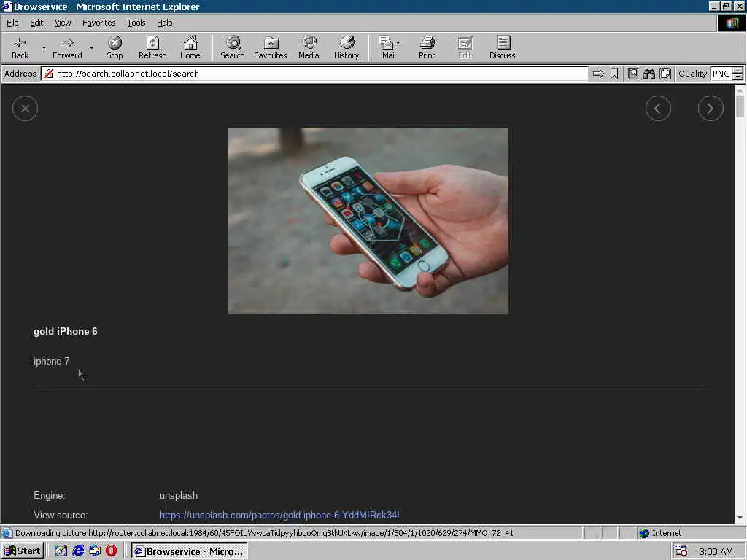This screenshot has width=747, height=560.
Task: Click the clipboard icon near Quality
Action: [x=665, y=74]
